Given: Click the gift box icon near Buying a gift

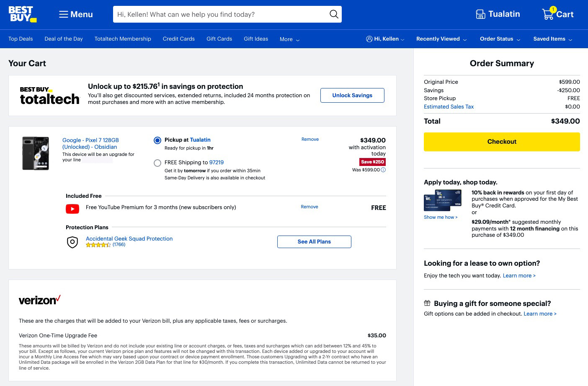Looking at the screenshot, I should 427,303.
